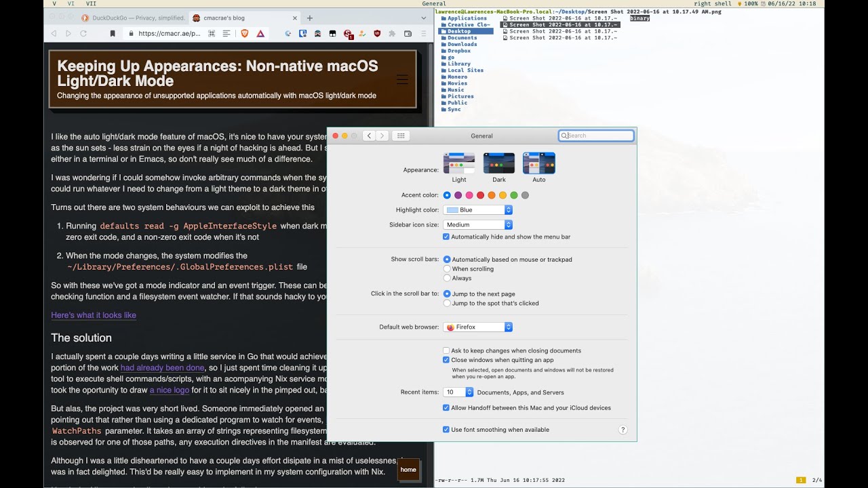
Task: Reload the cmacrae's blog page
Action: [83, 33]
